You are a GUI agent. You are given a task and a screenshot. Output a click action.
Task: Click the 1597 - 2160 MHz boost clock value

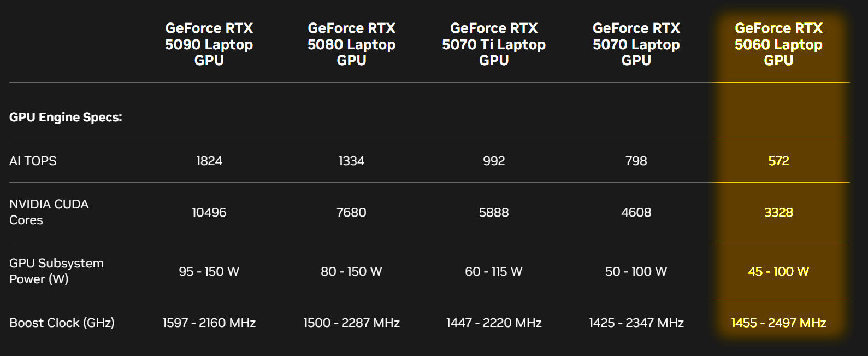pos(209,323)
